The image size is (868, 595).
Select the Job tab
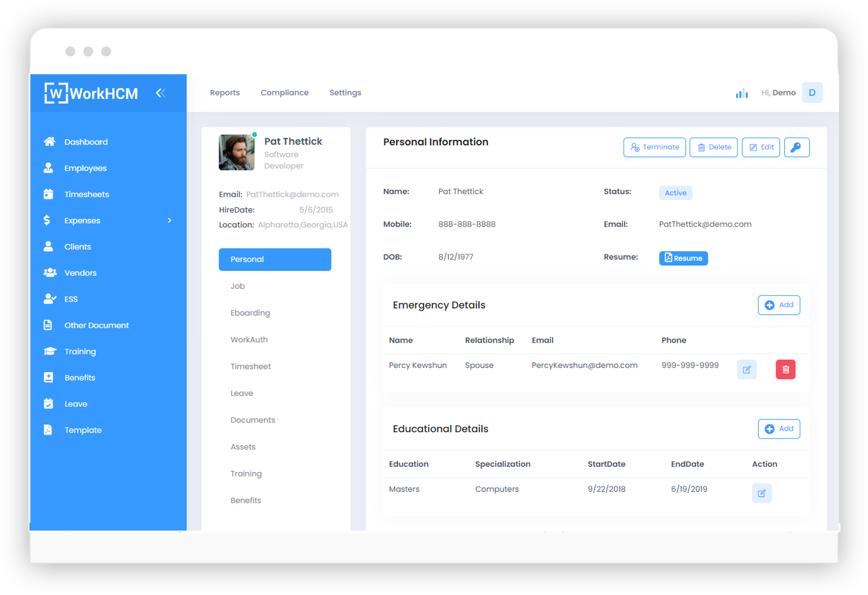pyautogui.click(x=237, y=286)
